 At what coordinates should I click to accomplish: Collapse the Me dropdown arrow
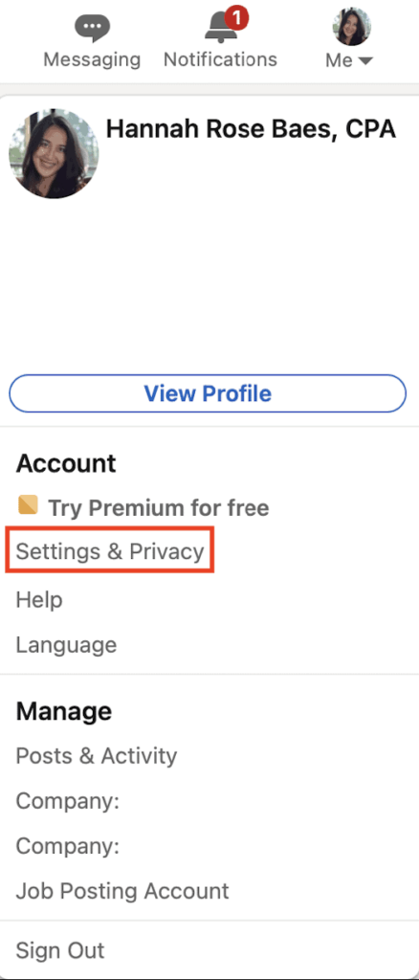365,61
